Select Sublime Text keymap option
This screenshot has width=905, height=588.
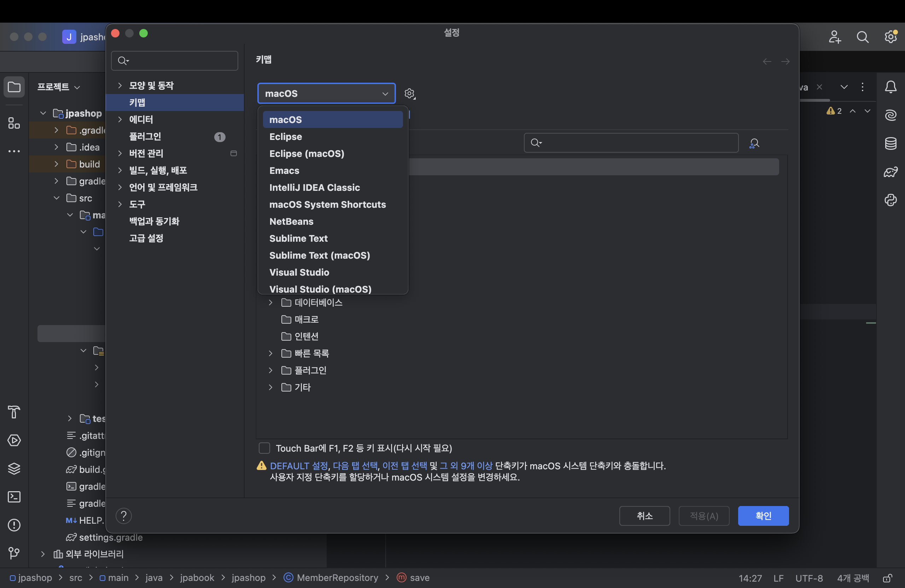(x=298, y=238)
